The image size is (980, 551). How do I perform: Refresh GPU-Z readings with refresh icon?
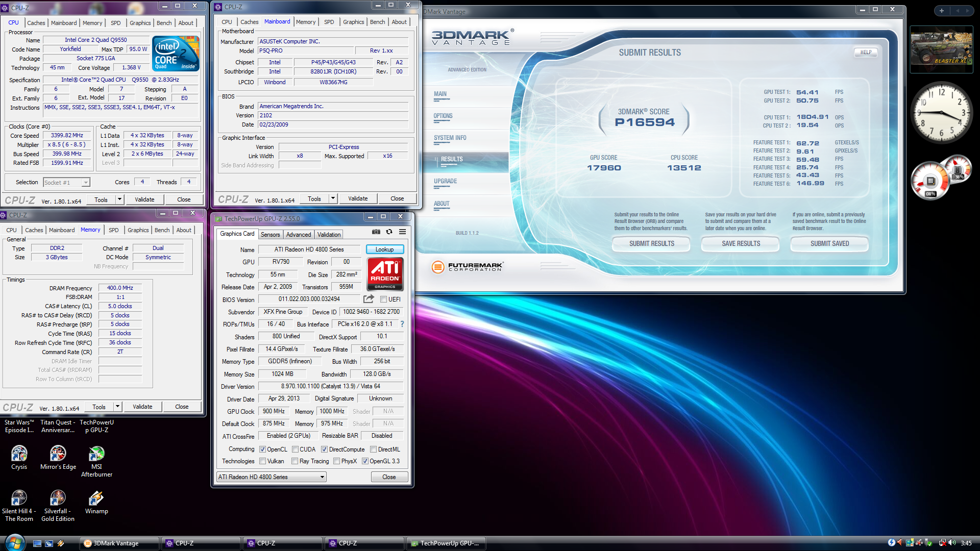pyautogui.click(x=389, y=232)
